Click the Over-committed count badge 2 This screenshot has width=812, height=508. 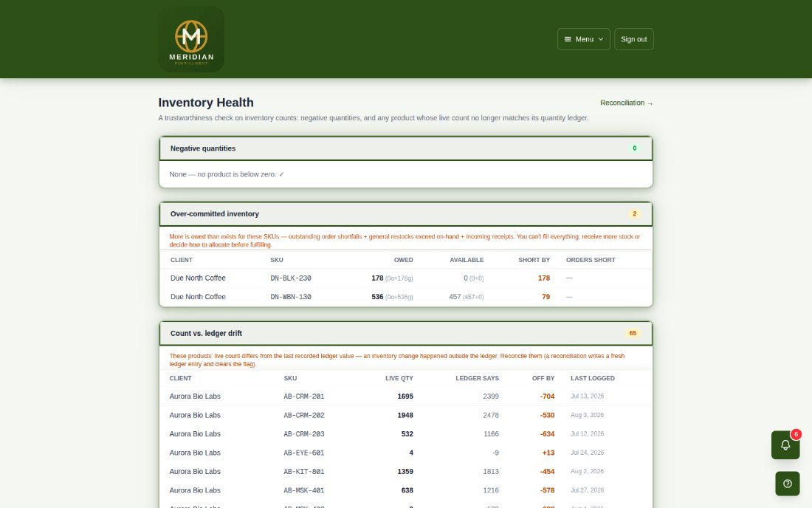click(x=634, y=214)
